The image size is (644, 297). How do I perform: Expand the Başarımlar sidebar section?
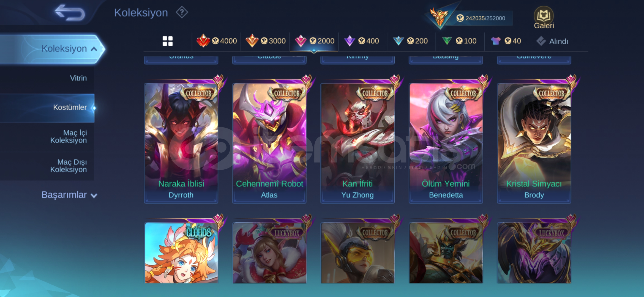point(69,195)
